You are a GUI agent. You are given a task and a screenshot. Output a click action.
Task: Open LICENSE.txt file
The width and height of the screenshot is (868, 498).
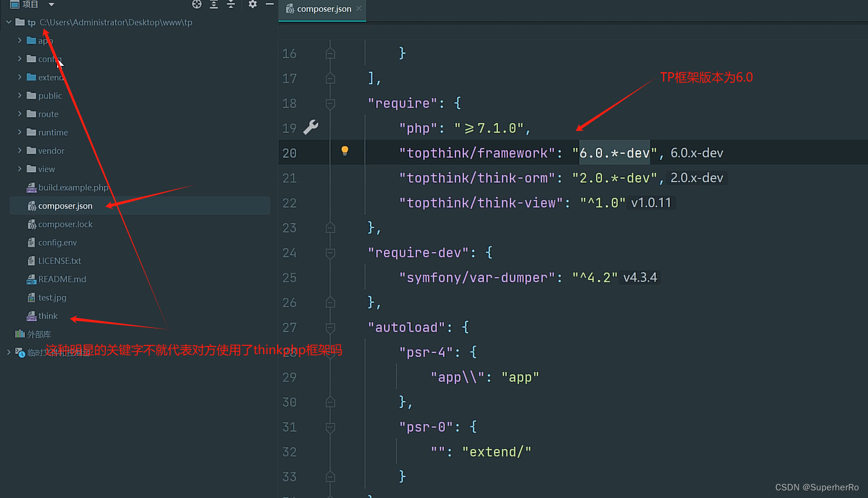[x=59, y=261]
